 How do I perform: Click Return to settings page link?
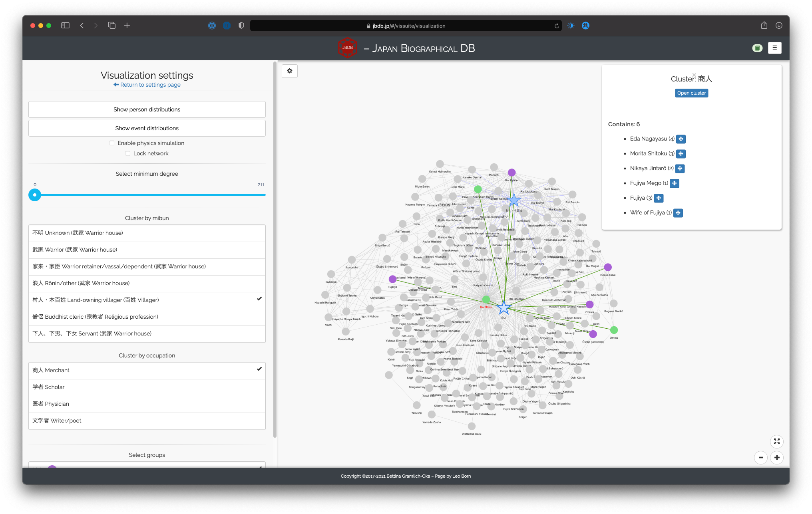[x=147, y=85]
